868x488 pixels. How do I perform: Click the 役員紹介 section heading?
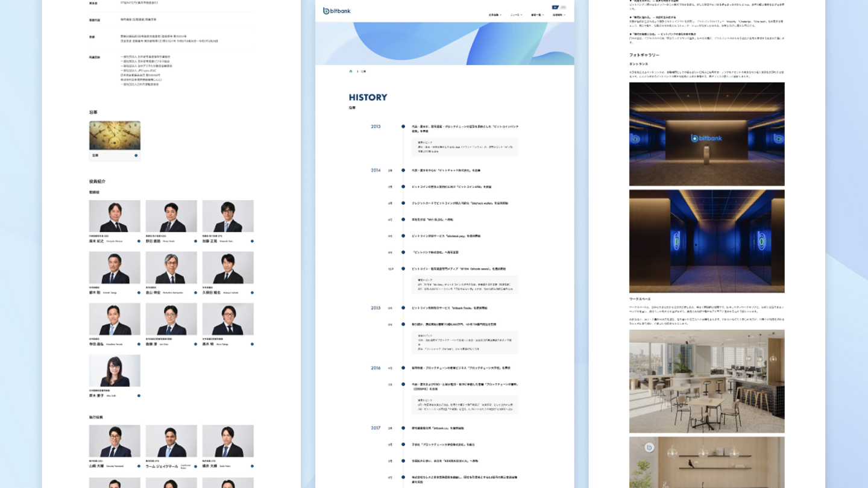97,181
